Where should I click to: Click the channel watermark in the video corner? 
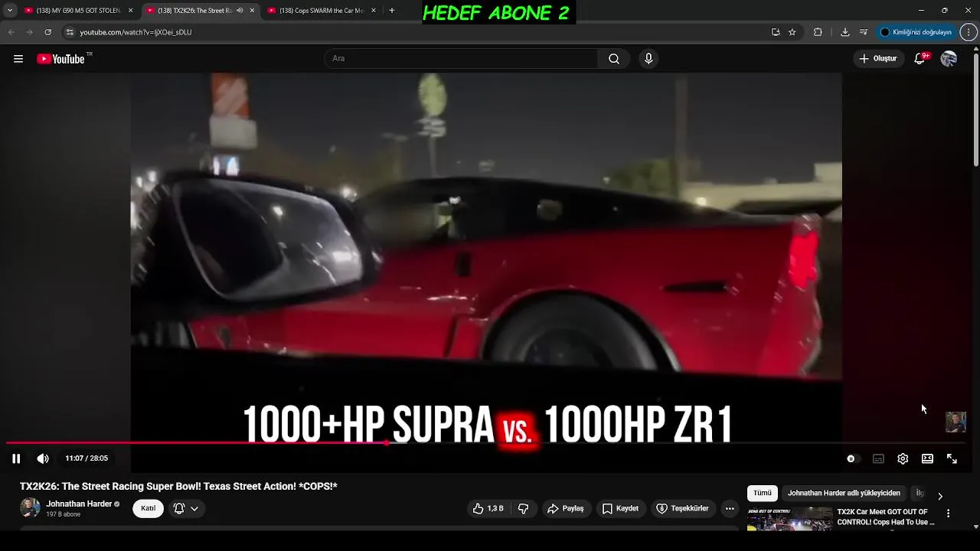tap(955, 422)
